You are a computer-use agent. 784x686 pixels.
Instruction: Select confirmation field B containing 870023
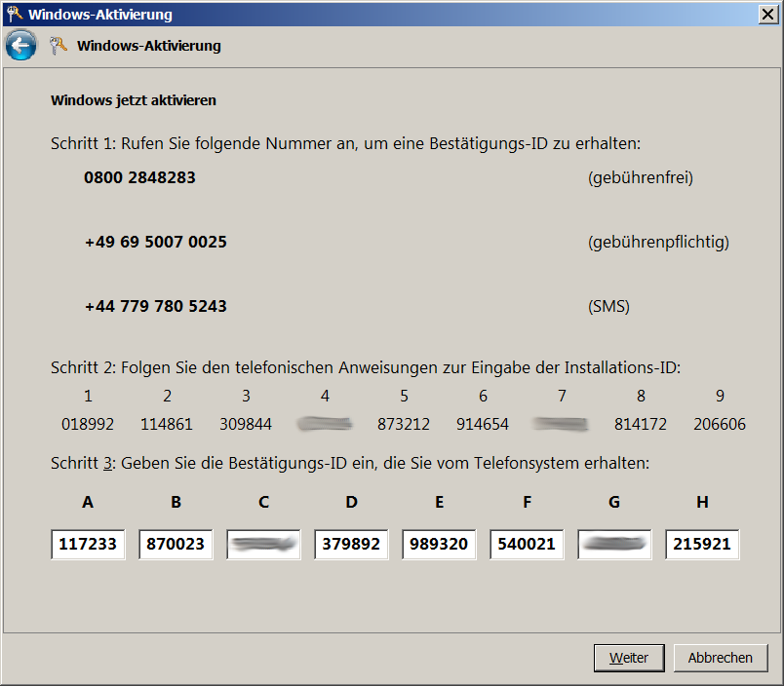tap(176, 545)
